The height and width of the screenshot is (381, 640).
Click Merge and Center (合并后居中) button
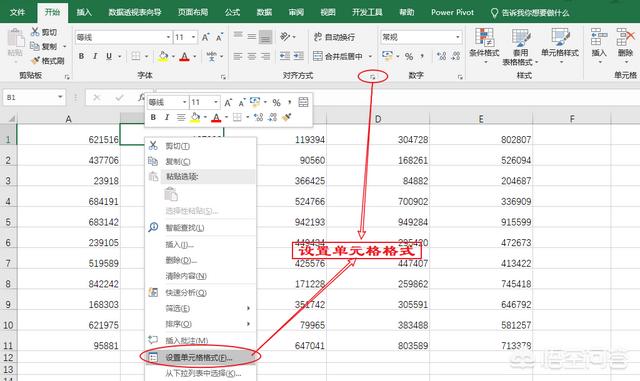(338, 56)
